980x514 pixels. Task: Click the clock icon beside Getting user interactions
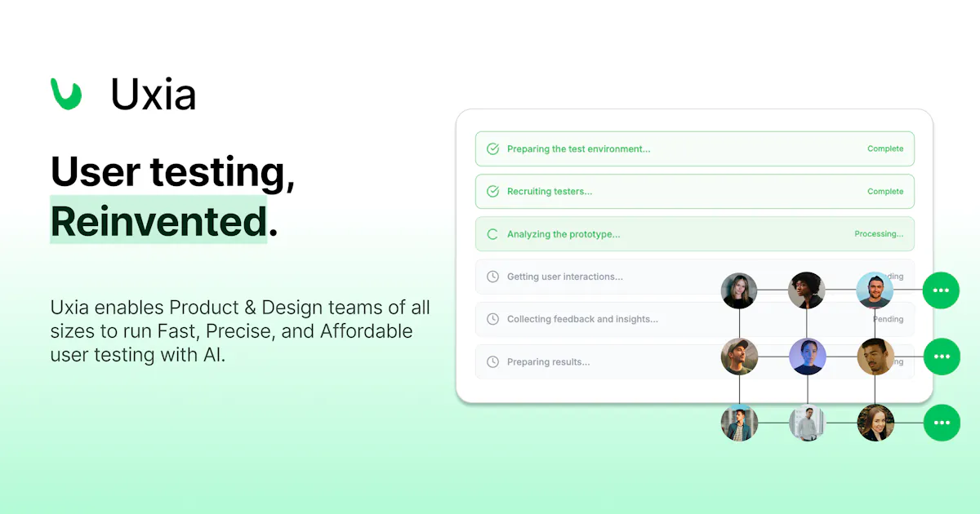[x=492, y=277]
